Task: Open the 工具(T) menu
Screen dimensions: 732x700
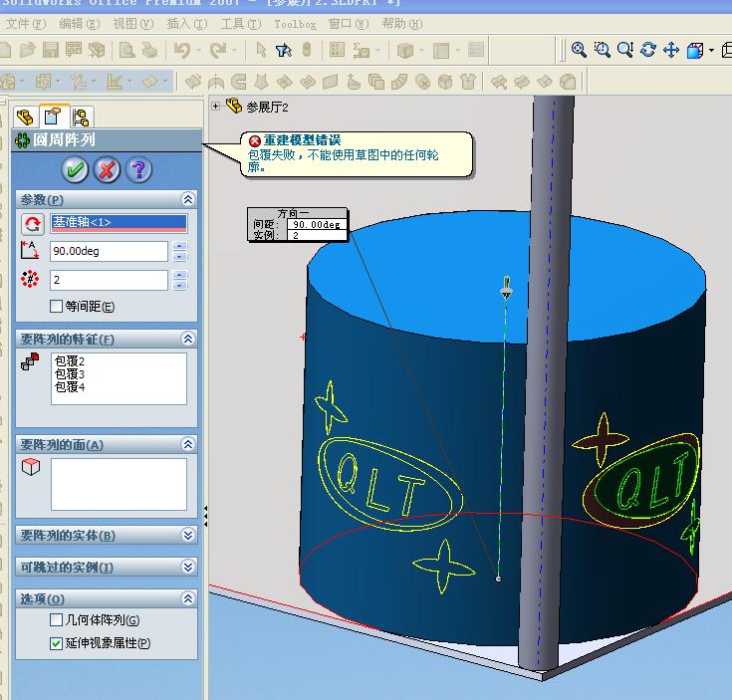Action: point(241,23)
